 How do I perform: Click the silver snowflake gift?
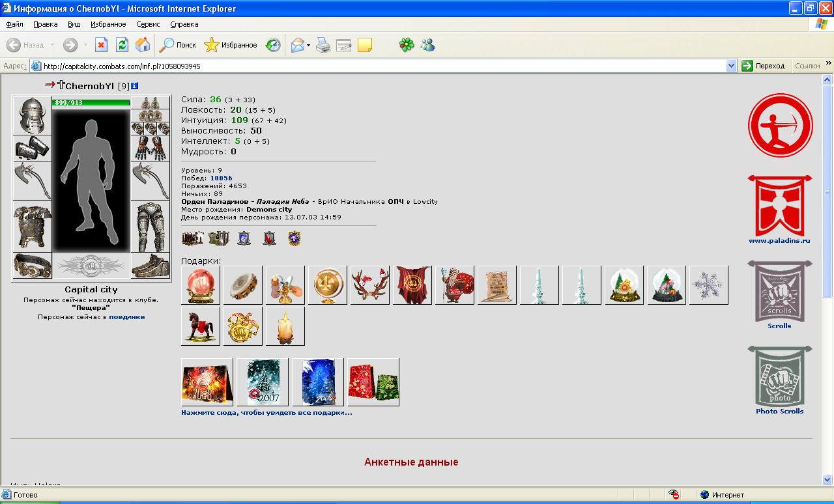(x=709, y=285)
